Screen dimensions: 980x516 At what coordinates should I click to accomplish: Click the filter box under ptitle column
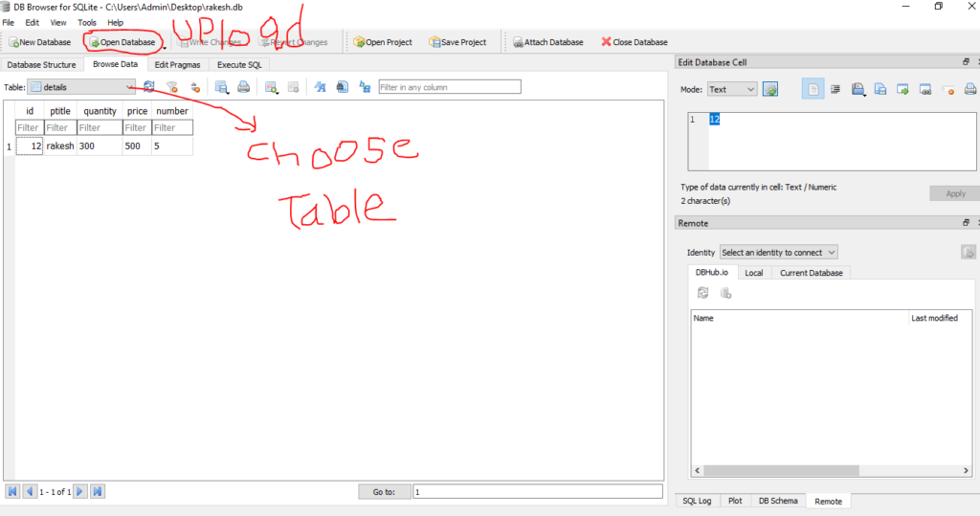[60, 127]
